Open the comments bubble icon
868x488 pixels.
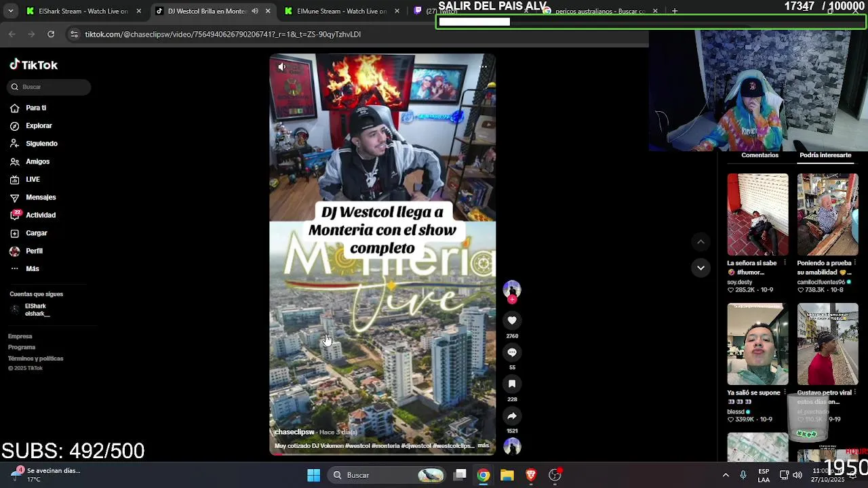512,352
